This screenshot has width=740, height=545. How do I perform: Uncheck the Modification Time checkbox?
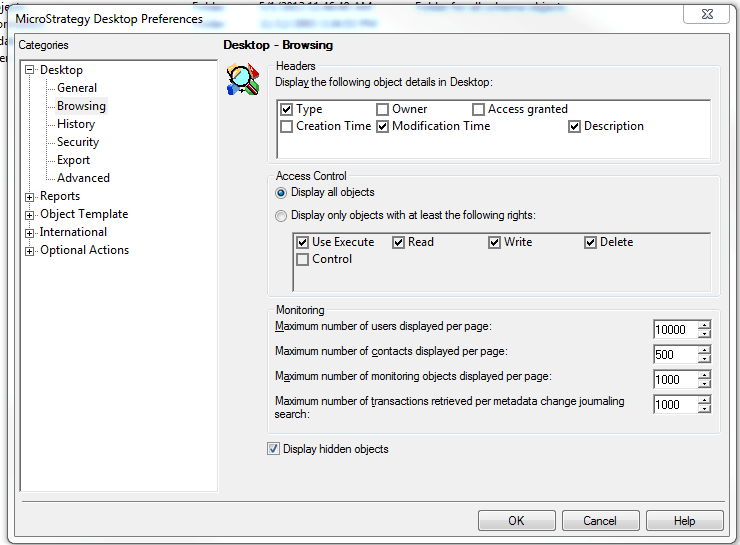(x=382, y=126)
